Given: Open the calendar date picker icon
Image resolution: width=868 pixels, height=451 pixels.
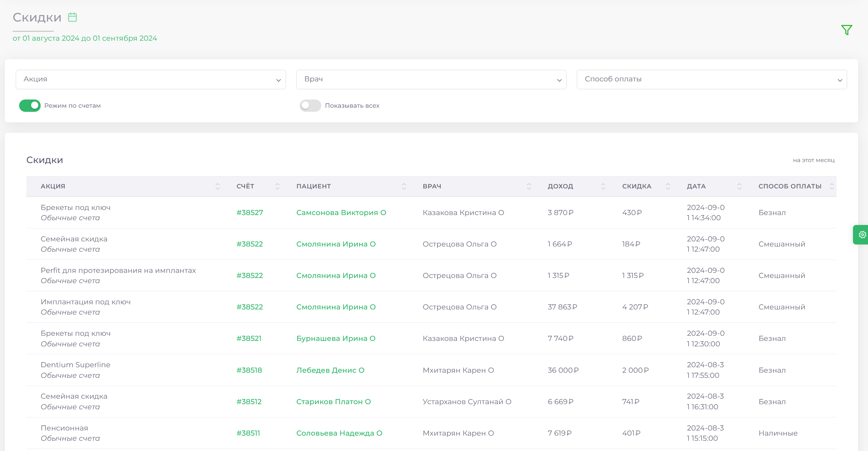Looking at the screenshot, I should coord(72,17).
